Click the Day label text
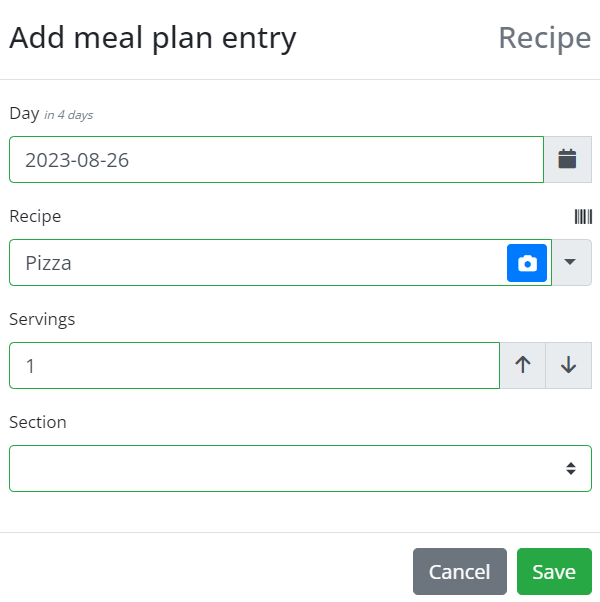 [24, 114]
